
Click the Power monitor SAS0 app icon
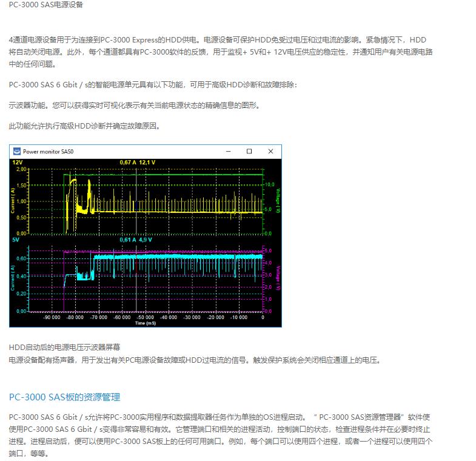[17, 151]
